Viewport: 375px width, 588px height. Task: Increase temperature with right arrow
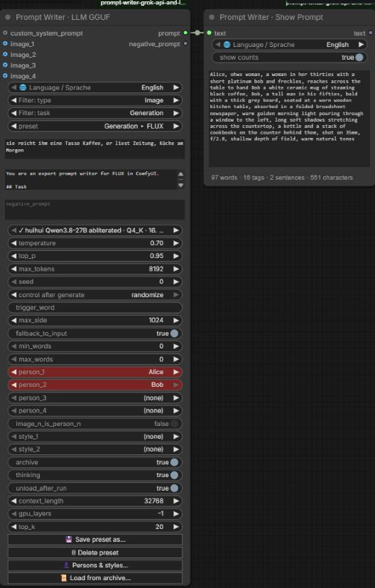pos(175,243)
